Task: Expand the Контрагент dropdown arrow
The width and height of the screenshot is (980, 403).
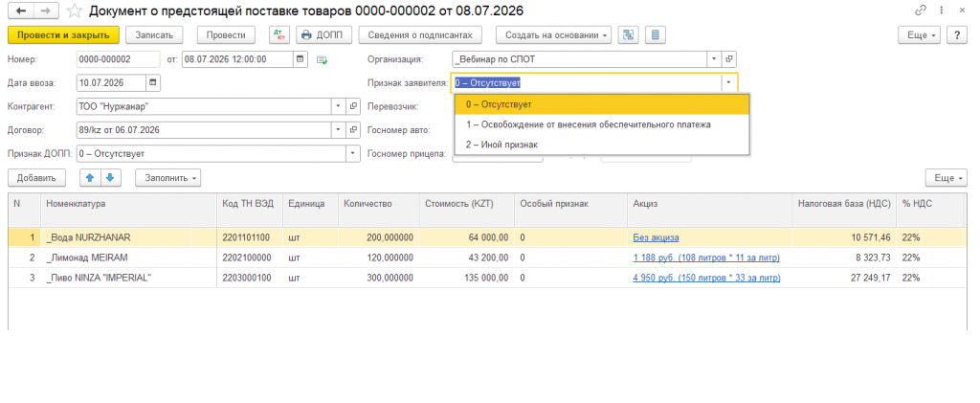Action: [x=339, y=106]
